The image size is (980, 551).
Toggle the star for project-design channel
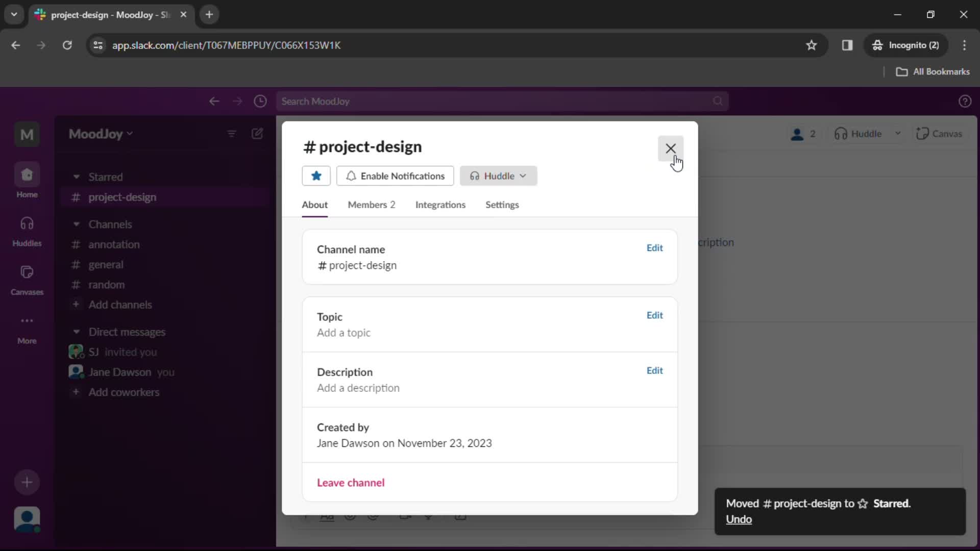[x=316, y=176]
